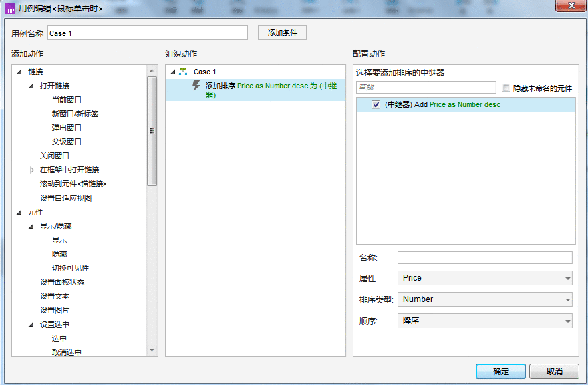588x385 pixels.
Task: Click the 名称 input field
Action: click(x=484, y=257)
